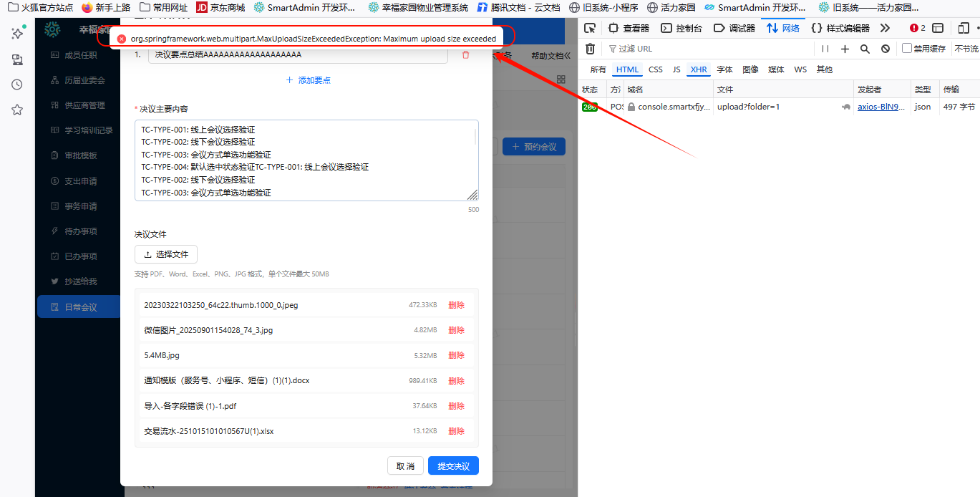Enable request blocking via the block icon
Image resolution: width=980 pixels, height=497 pixels.
pyautogui.click(x=885, y=49)
